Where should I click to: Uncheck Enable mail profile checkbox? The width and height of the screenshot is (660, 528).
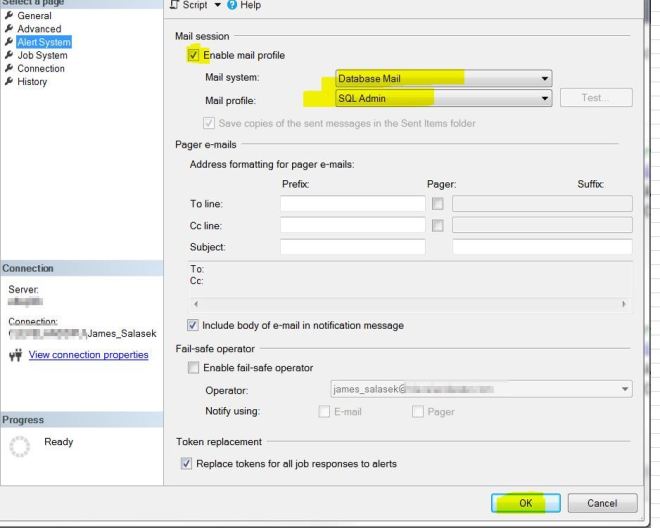(x=194, y=56)
